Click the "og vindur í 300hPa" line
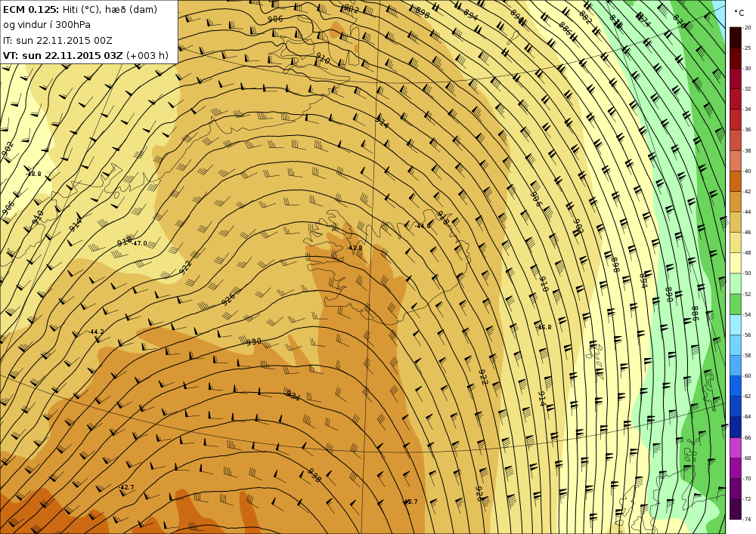 (47, 25)
